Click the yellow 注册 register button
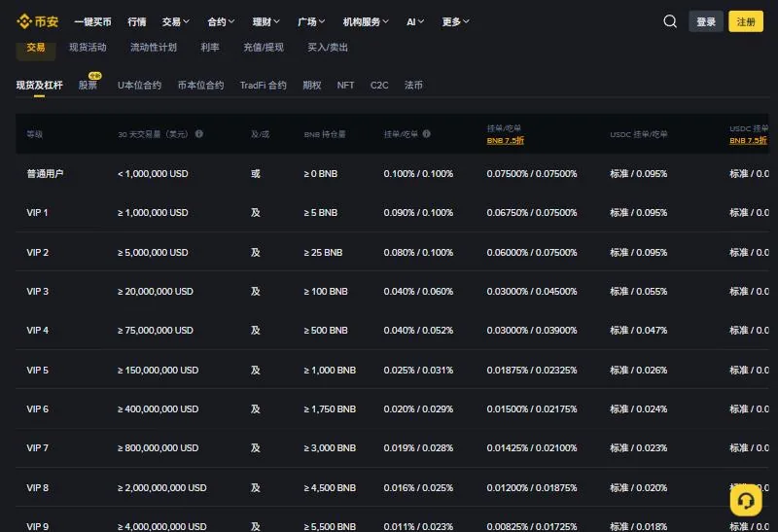778x532 pixels. [746, 21]
